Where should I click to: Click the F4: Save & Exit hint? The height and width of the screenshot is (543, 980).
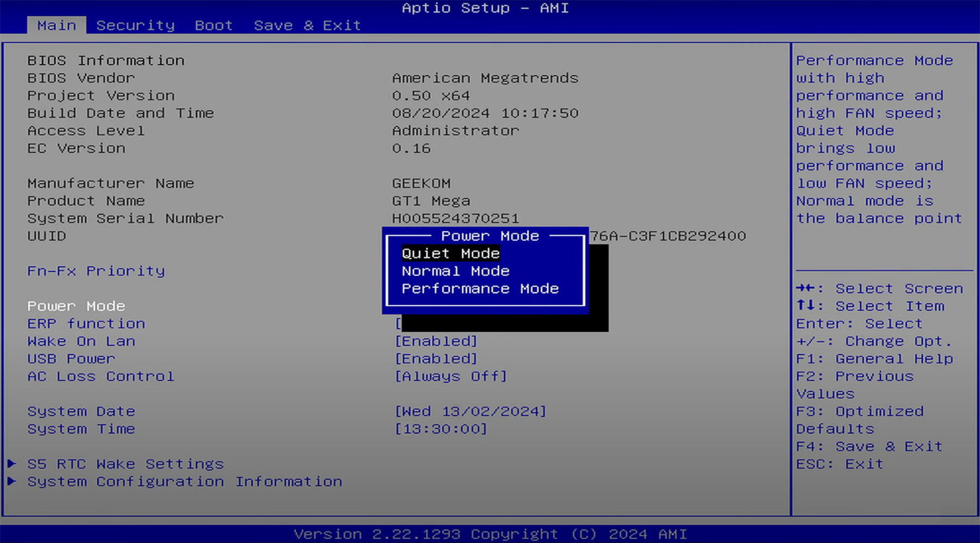[869, 447]
